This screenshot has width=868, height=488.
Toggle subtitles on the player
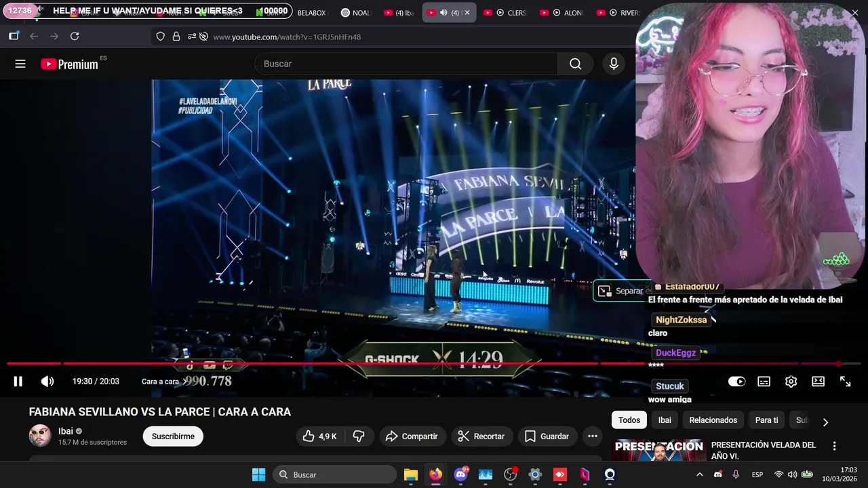(x=764, y=382)
